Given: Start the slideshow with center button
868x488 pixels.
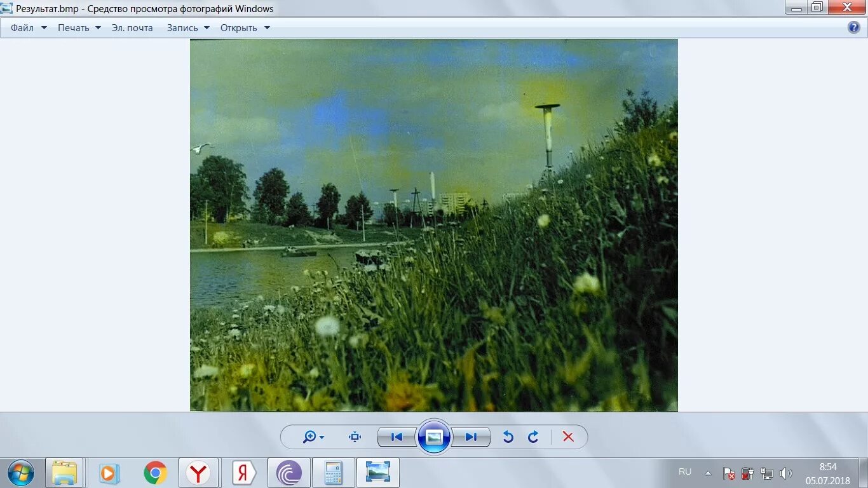Looking at the screenshot, I should [434, 437].
